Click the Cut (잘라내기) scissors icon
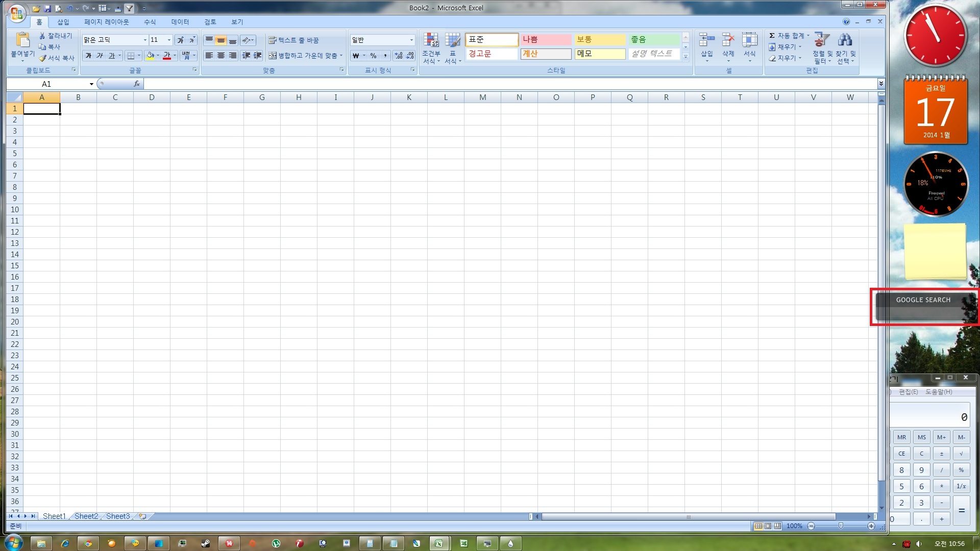The height and width of the screenshot is (551, 980). [42, 36]
